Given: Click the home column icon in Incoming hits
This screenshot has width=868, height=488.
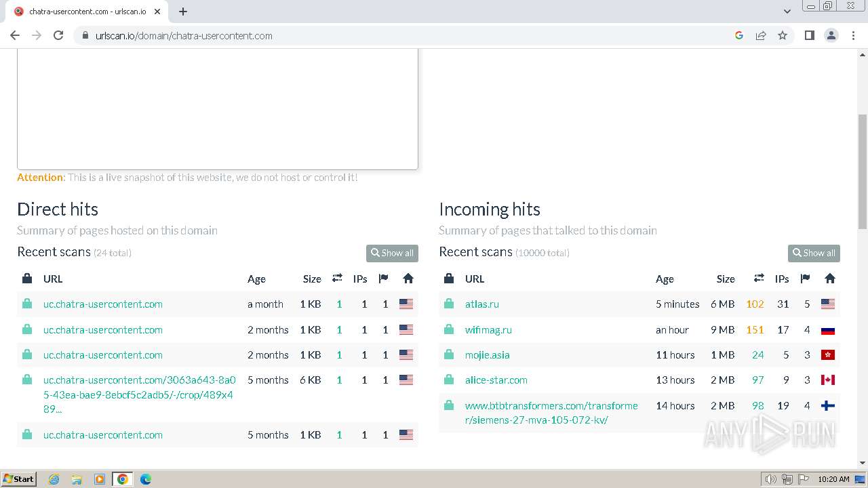Looking at the screenshot, I should click(x=829, y=278).
